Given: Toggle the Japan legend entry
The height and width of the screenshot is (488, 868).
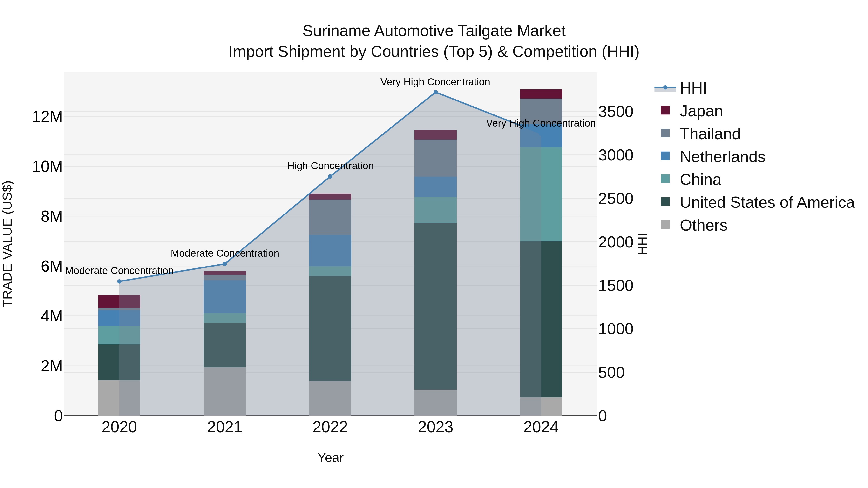Looking at the screenshot, I should 692,111.
